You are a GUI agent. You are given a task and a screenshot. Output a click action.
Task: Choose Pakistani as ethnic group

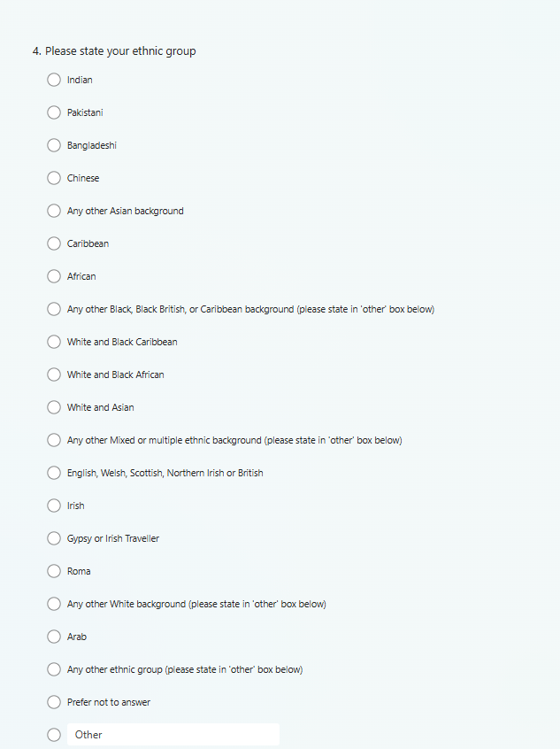(54, 112)
